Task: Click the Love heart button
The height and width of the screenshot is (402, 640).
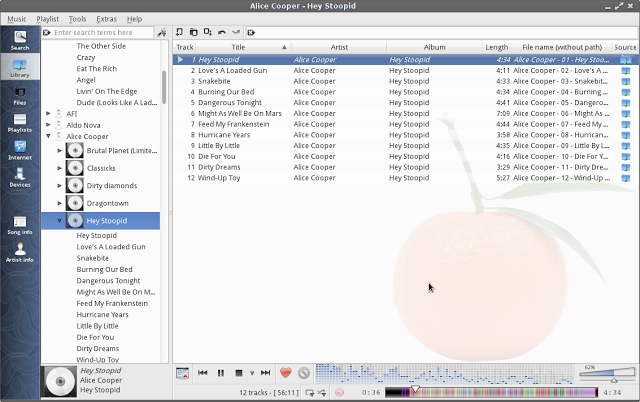Action: click(285, 373)
